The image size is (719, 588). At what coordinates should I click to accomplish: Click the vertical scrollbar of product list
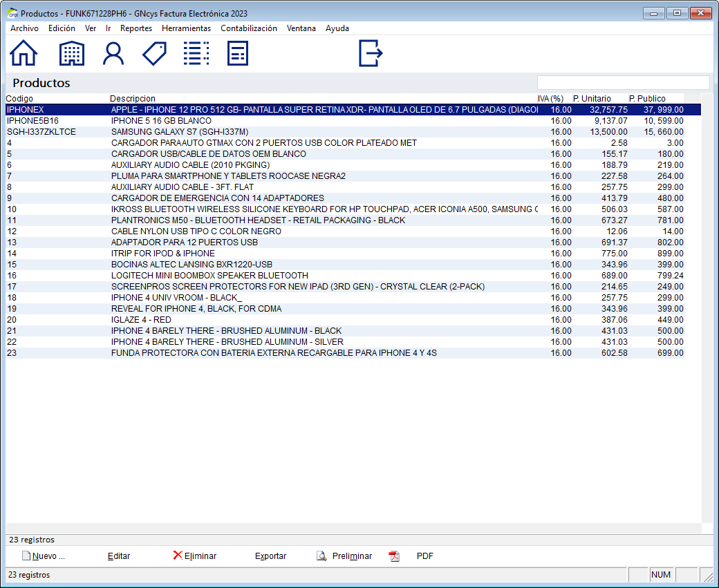pos(707,307)
